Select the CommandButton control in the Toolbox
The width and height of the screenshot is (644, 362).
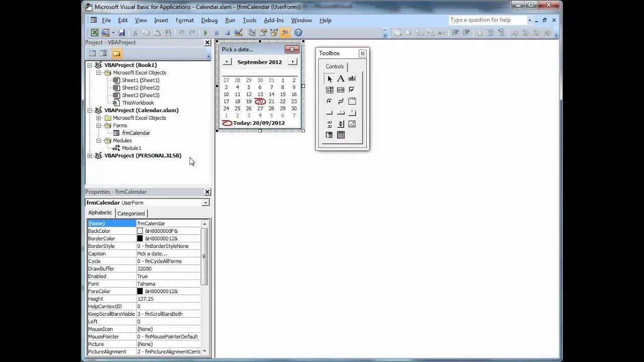click(329, 113)
